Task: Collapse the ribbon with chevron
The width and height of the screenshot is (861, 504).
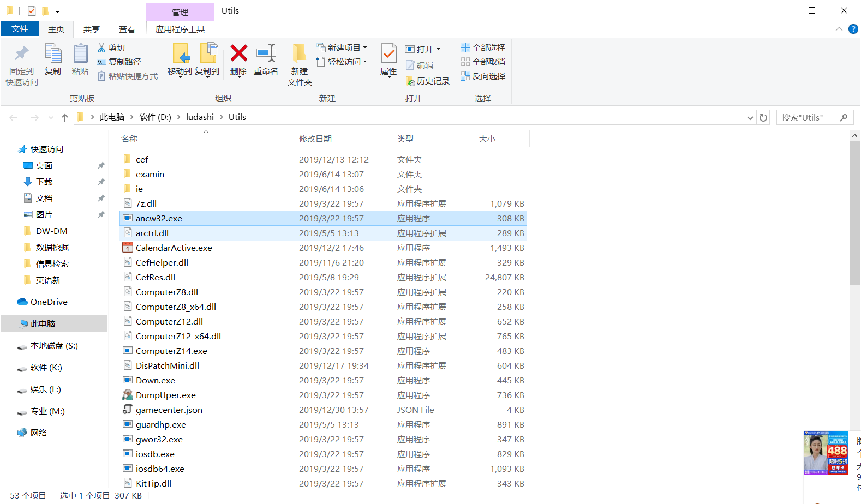Action: [x=839, y=29]
